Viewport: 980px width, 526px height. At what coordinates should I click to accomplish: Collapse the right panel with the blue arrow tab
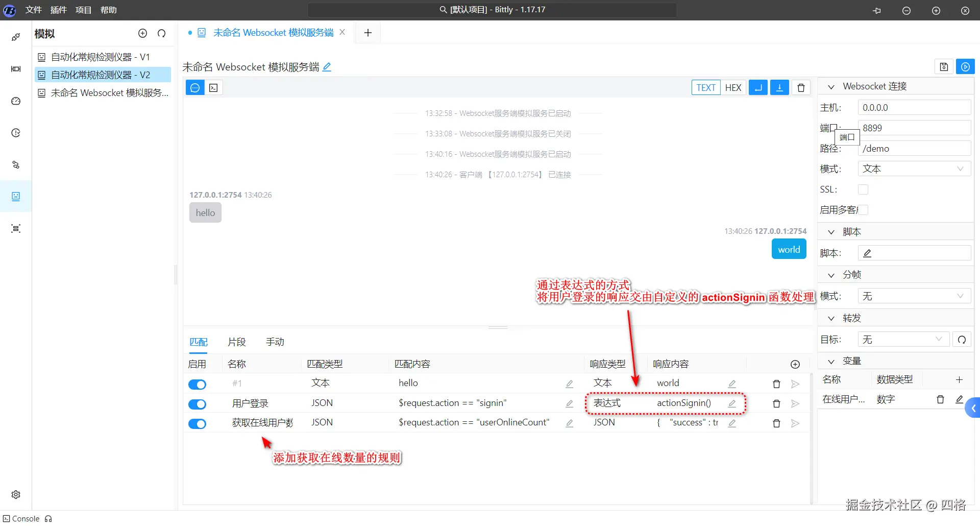click(973, 408)
